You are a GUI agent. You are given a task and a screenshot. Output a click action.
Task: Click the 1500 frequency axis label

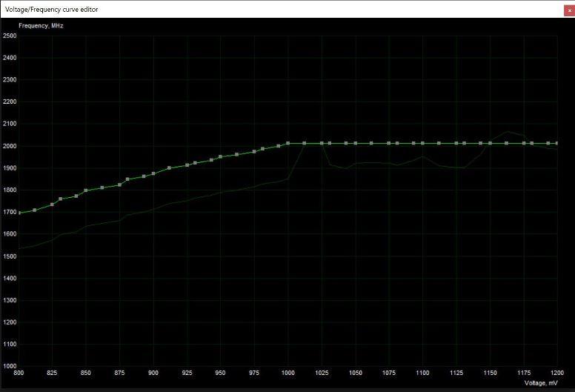click(x=10, y=256)
